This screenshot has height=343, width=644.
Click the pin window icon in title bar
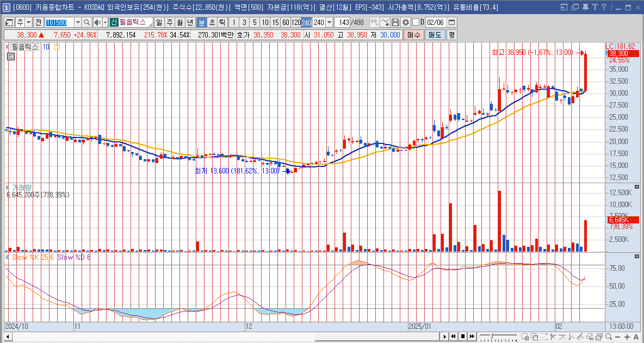point(585,7)
